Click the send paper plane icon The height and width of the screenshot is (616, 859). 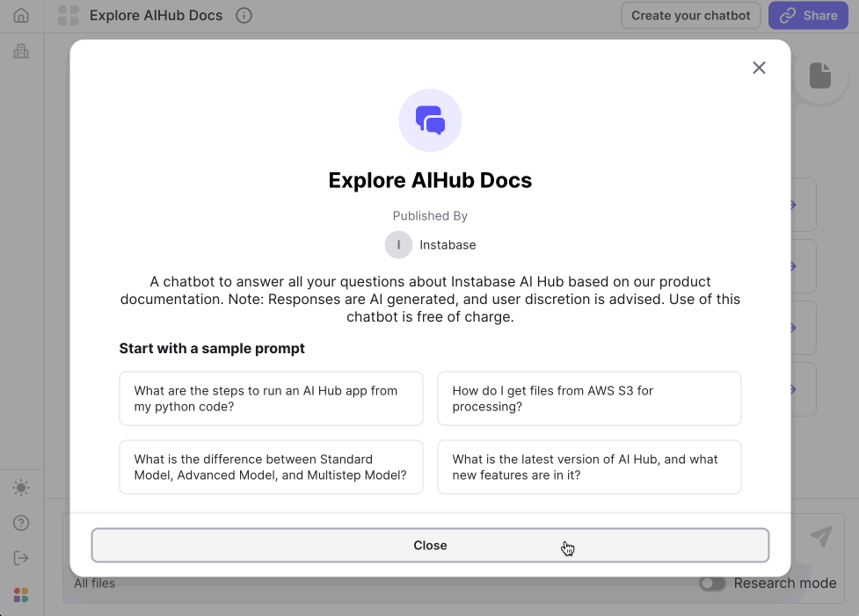[821, 537]
